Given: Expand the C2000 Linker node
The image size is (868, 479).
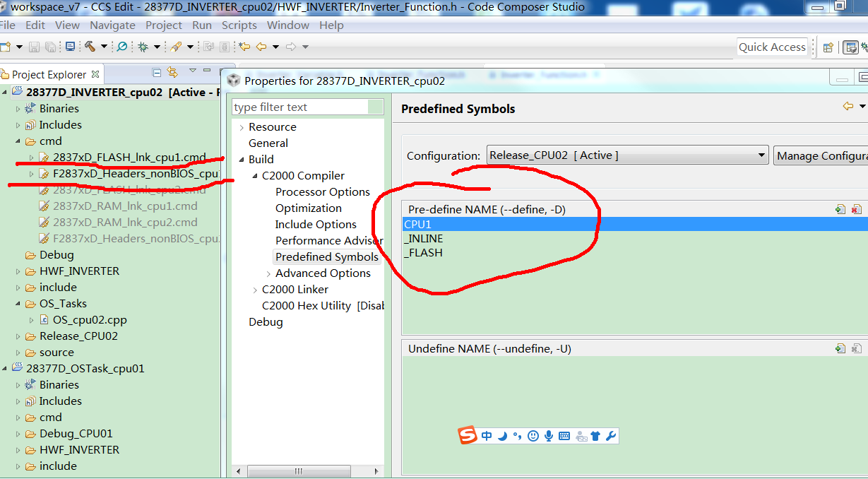Looking at the screenshot, I should click(255, 290).
